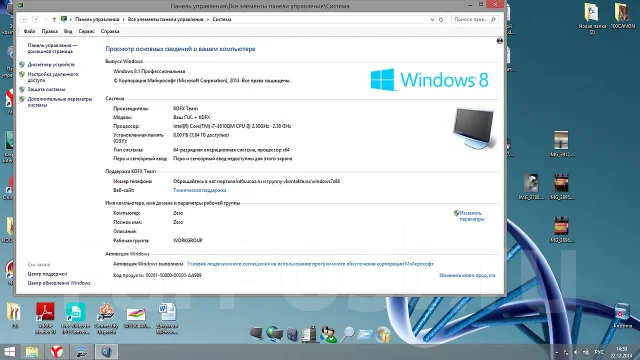This screenshot has width=640, height=360.
Task: Select 'Все элементы панели управления' breadcrumb
Action: 165,19
